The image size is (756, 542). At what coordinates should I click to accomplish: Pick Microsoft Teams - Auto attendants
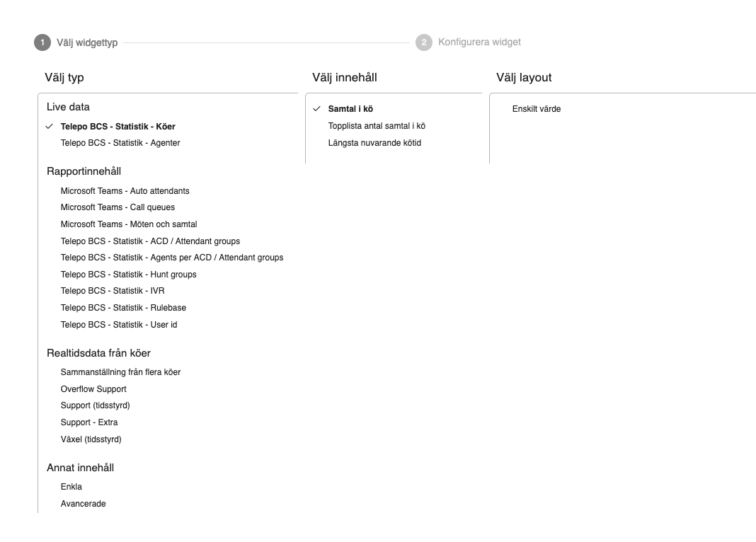tap(125, 191)
